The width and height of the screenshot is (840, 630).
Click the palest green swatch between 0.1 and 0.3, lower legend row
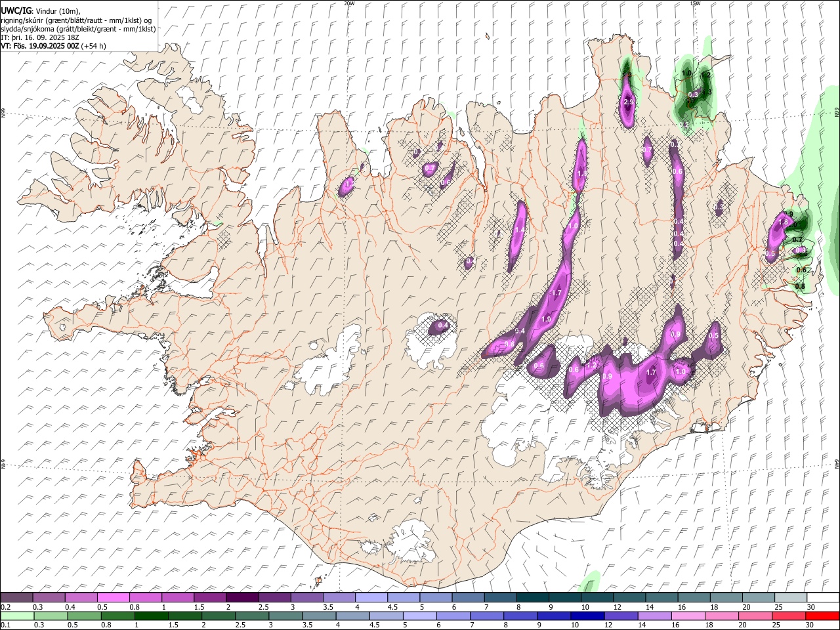[17, 616]
